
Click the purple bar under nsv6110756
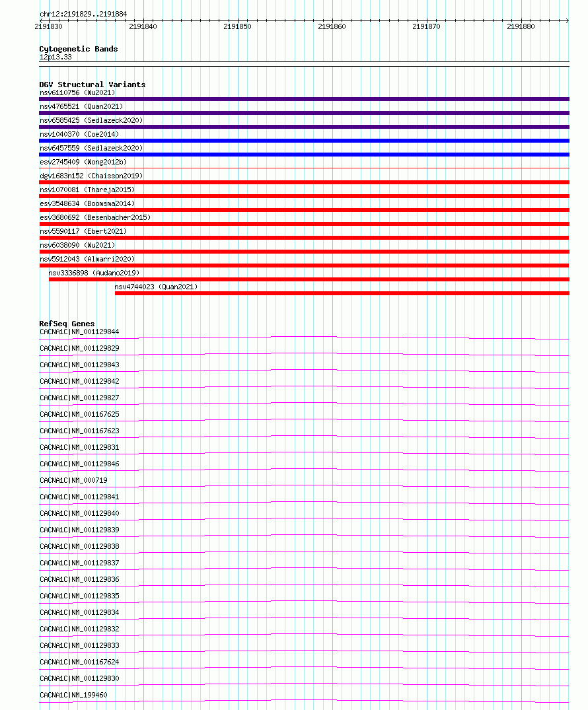[x=305, y=99]
